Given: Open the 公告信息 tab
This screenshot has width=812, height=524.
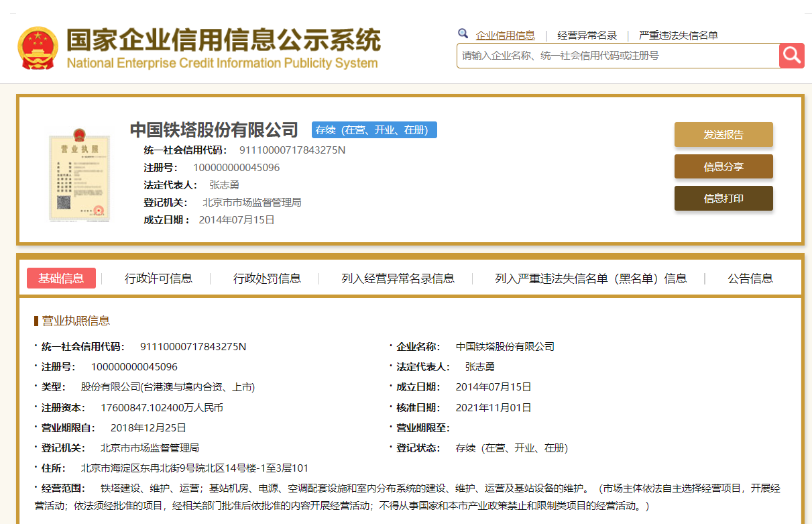Looking at the screenshot, I should coord(750,278).
